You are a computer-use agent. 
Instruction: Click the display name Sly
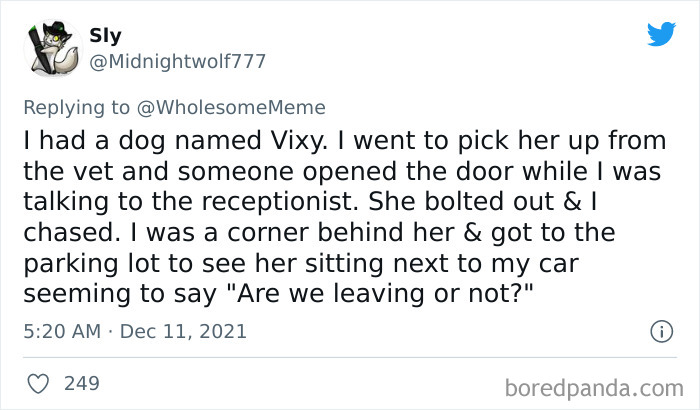coord(105,36)
